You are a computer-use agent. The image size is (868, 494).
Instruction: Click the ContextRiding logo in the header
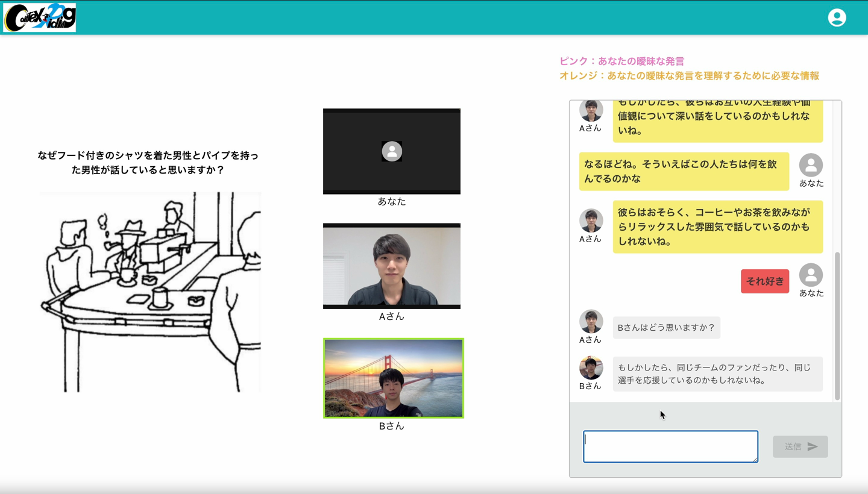[40, 17]
